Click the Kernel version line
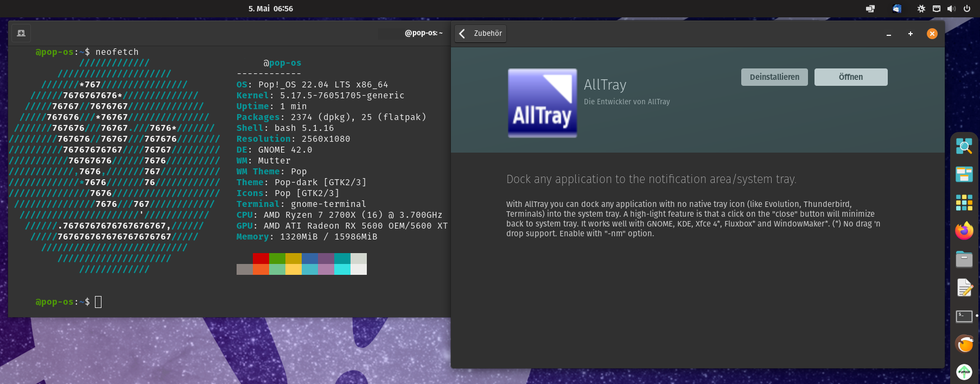 point(321,96)
